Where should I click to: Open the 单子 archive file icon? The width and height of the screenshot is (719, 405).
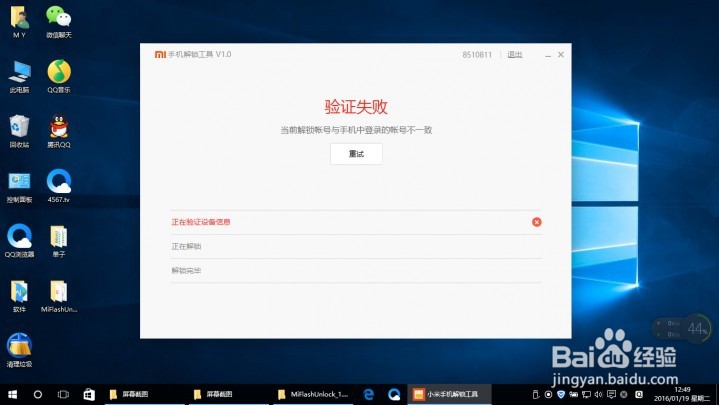59,241
